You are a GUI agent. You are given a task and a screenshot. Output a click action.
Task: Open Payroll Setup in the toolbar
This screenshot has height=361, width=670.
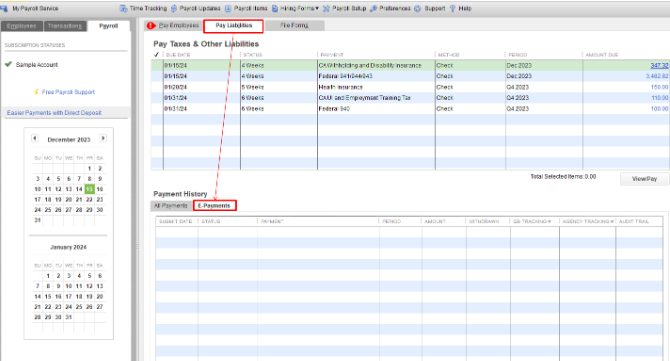pos(344,8)
